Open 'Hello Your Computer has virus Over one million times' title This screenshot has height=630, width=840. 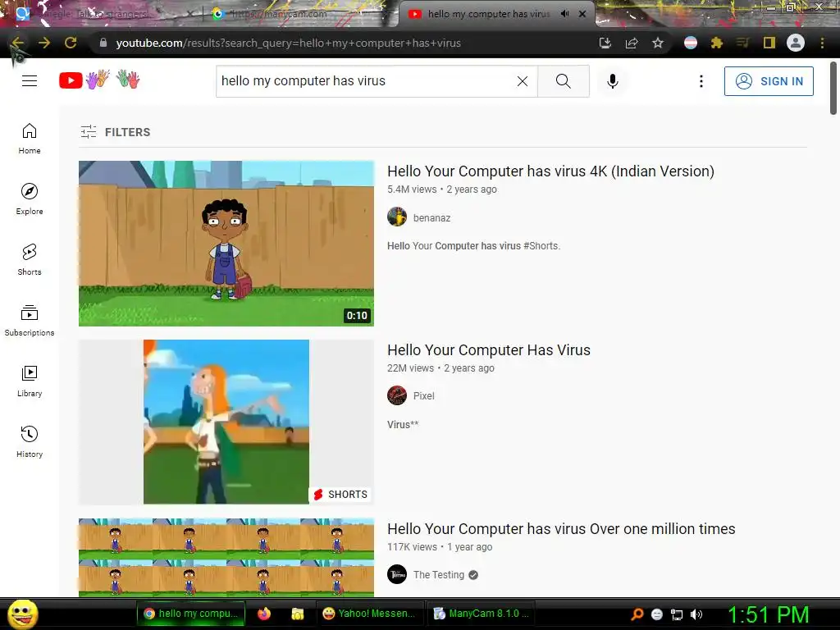click(x=561, y=529)
